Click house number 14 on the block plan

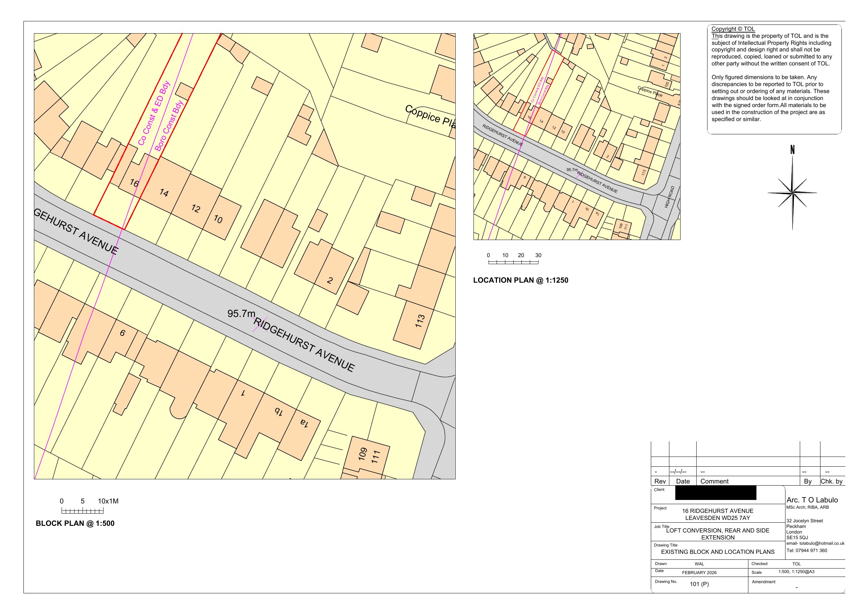(x=164, y=192)
